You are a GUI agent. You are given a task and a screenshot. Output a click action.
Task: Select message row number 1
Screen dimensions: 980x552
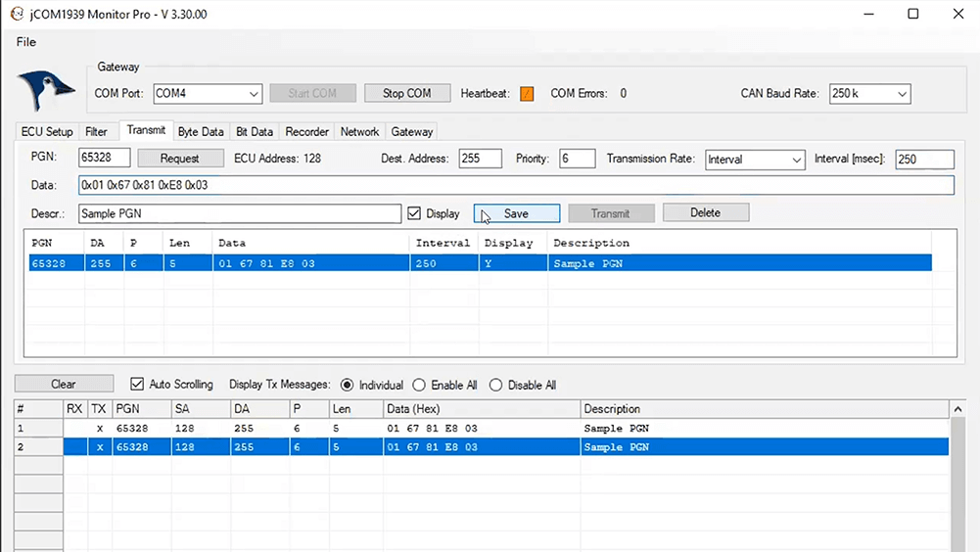(x=482, y=429)
